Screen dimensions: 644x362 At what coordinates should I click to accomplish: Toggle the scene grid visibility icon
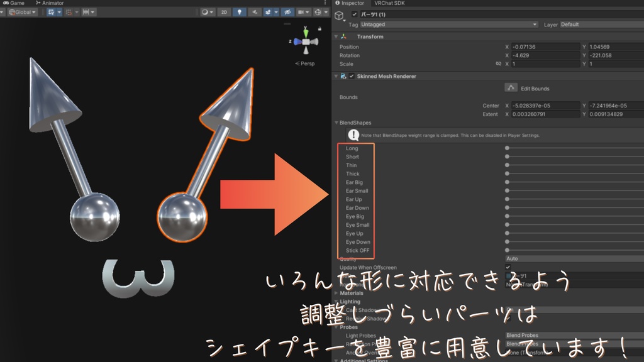pos(51,13)
